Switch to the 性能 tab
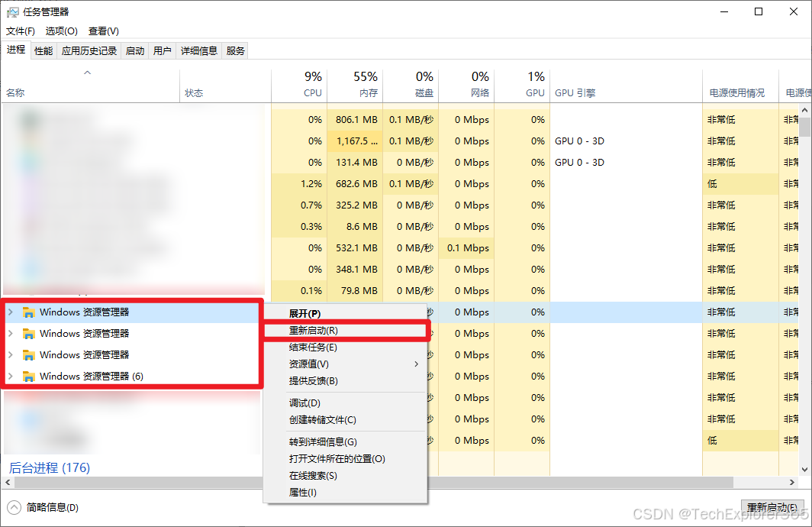This screenshot has width=812, height=527. tap(43, 50)
